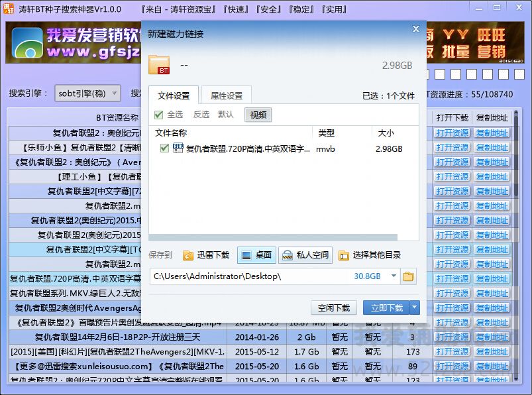Choose 私人空间 as the save location
Image resolution: width=532 pixels, height=395 pixels.
click(305, 255)
